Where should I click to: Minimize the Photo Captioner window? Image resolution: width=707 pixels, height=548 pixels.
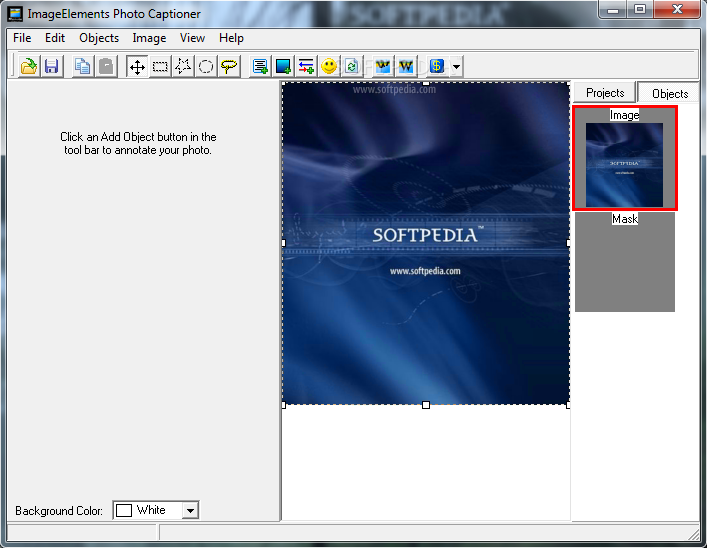pos(612,9)
